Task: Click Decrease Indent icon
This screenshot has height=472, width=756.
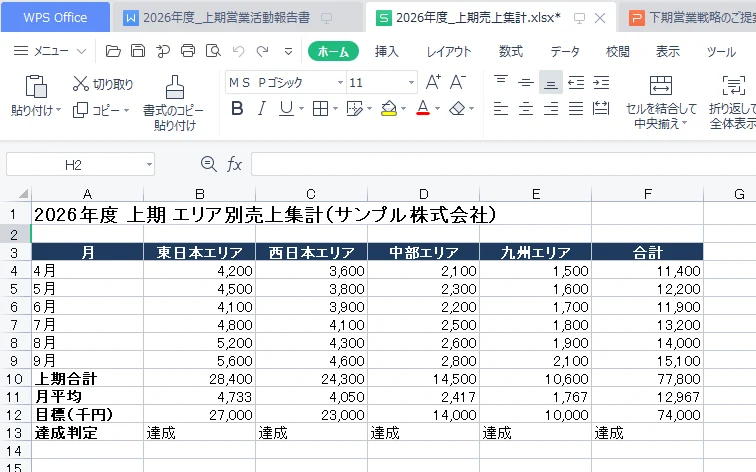Action: click(x=576, y=83)
